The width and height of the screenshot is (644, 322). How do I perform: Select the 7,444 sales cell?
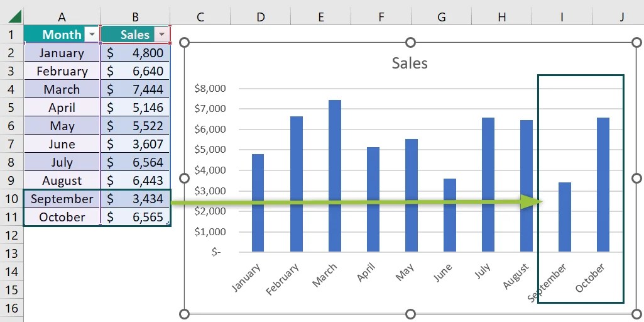coord(135,89)
